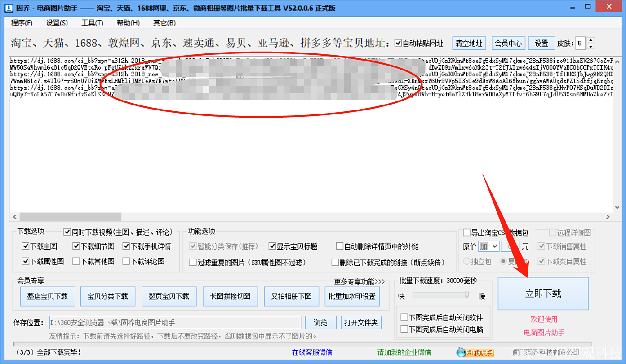Viewport: 626px width, 364px height.
Task: Uncheck 同时下载视频(主图、描述、评论)
Action: tap(67, 232)
